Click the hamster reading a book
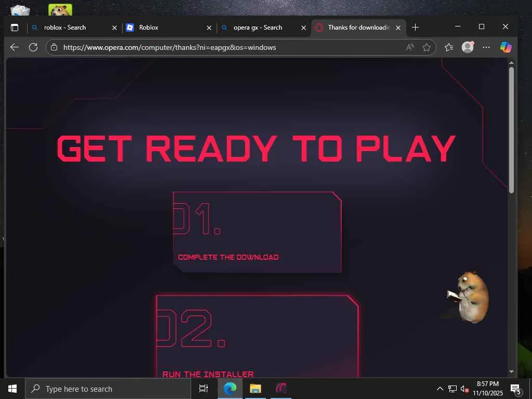Screen dimensions: 532x399 pos(469,297)
